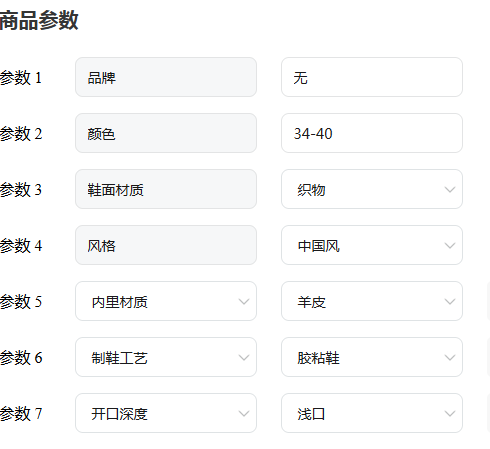Click the chevron arrow in the 浅口 dropdown
The width and height of the screenshot is (490, 449).
click(x=450, y=414)
